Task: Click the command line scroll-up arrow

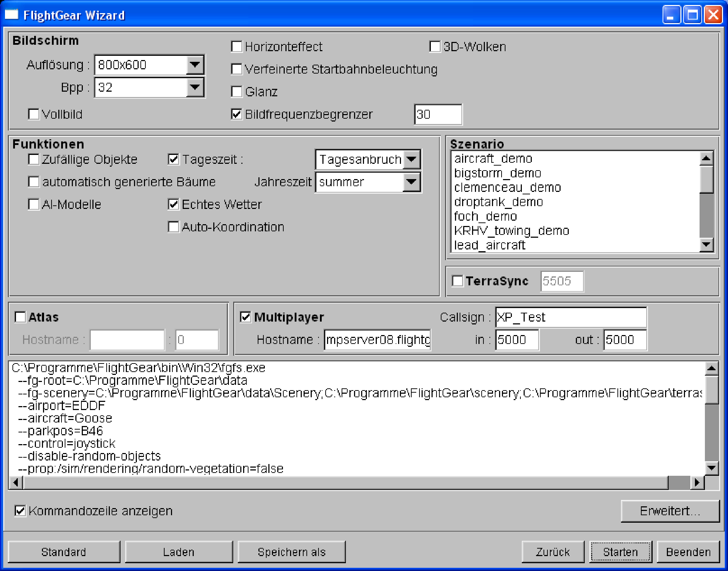Action: click(x=711, y=368)
